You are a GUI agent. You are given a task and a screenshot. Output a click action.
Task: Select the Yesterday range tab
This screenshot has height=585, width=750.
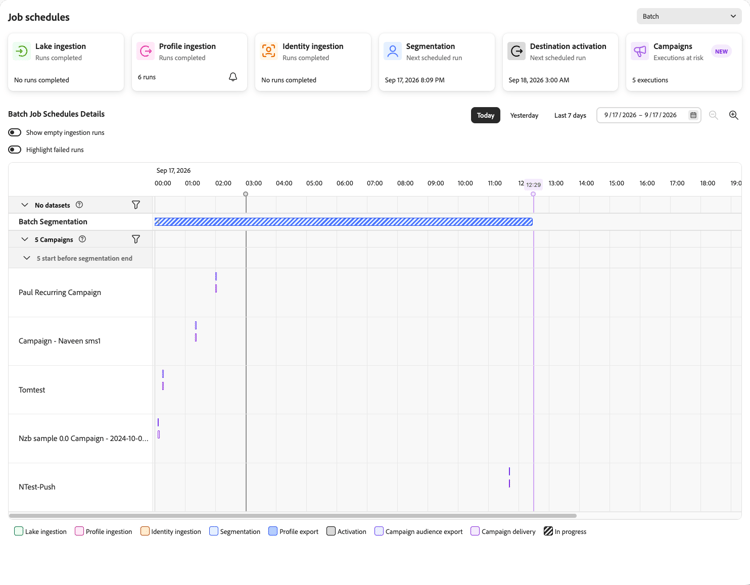(x=524, y=115)
